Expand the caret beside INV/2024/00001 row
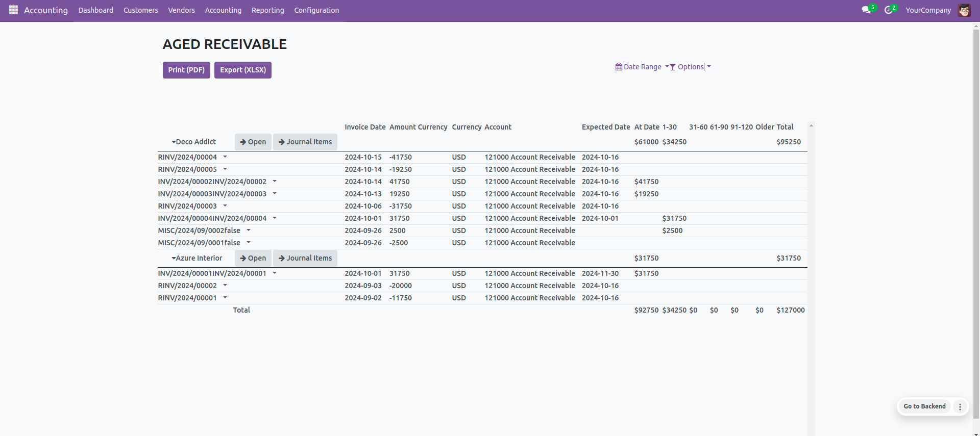The image size is (980, 436). pyautogui.click(x=275, y=273)
